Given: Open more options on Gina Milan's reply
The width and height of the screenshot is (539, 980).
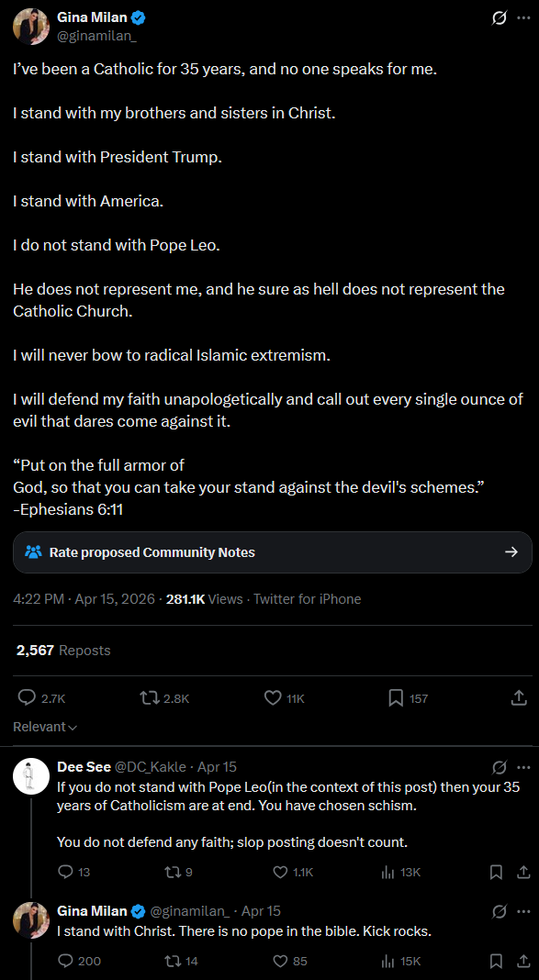Looking at the screenshot, I should 523,911.
